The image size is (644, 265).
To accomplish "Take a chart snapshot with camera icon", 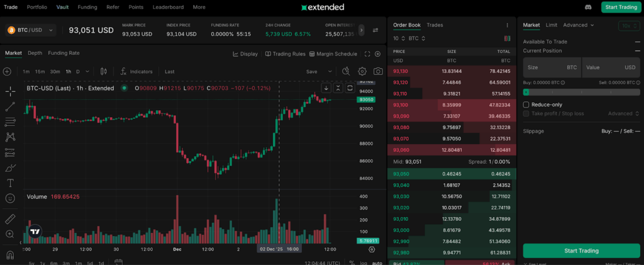I will pyautogui.click(x=378, y=72).
